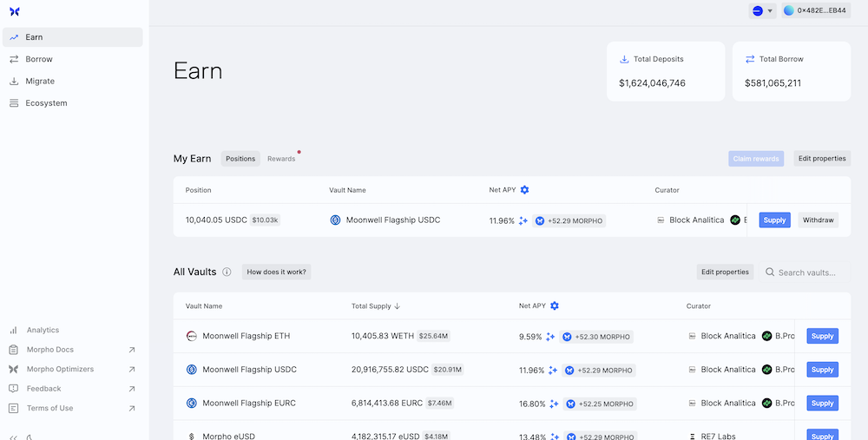Focus the Search vaults field

(805, 273)
